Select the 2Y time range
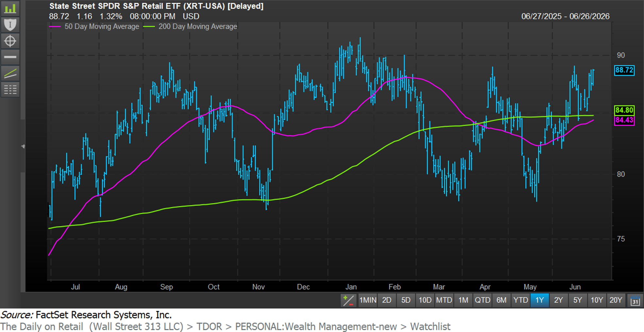The width and height of the screenshot is (644, 332). pyautogui.click(x=558, y=300)
